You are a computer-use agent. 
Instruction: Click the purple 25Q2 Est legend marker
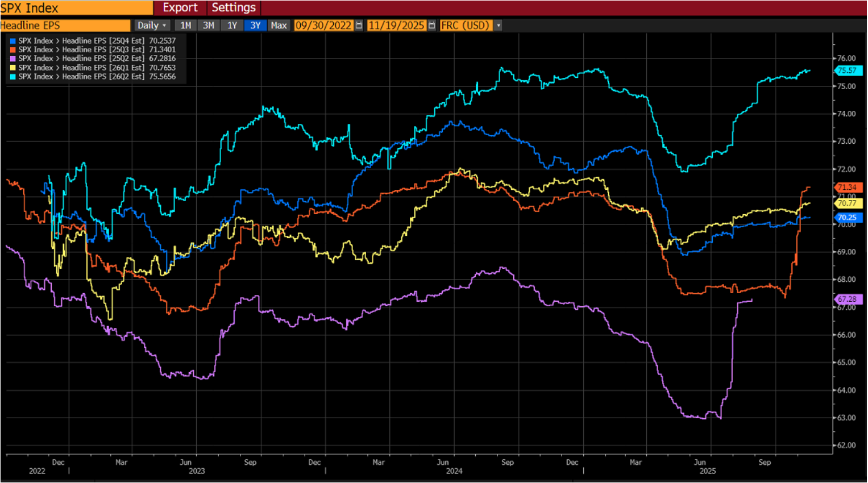pyautogui.click(x=13, y=59)
